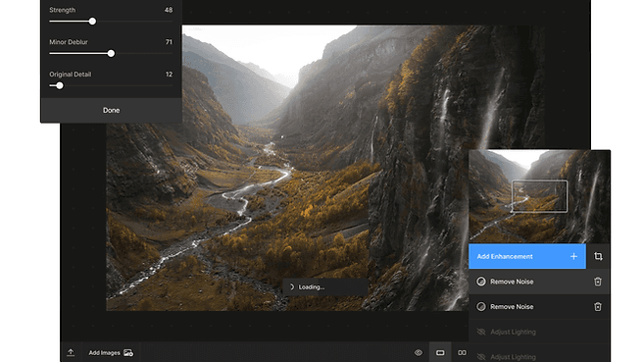Click the image-folder icon beside Add Images
Image resolution: width=644 pixels, height=362 pixels.
click(x=128, y=352)
